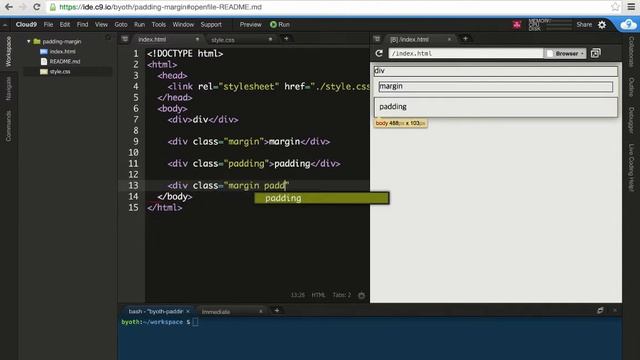Close the index.html editor tab
Image resolution: width=640 pixels, height=360 pixels.
tap(197, 39)
